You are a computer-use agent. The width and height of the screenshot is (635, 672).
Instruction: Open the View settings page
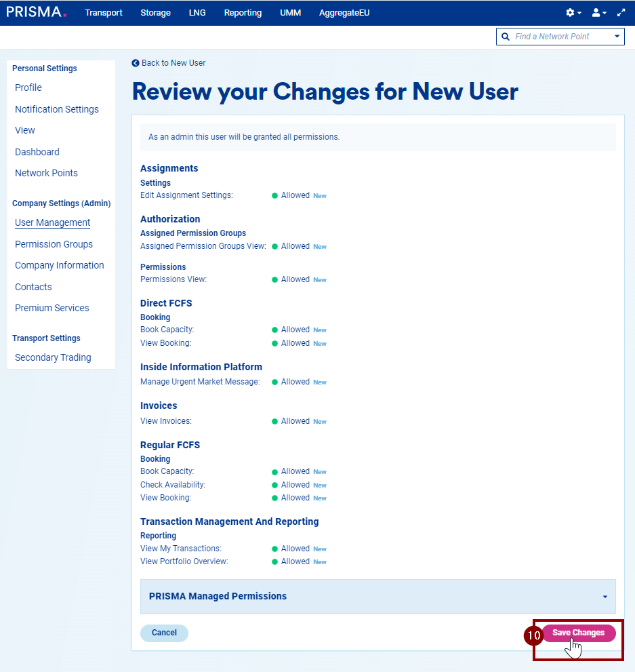pos(25,130)
